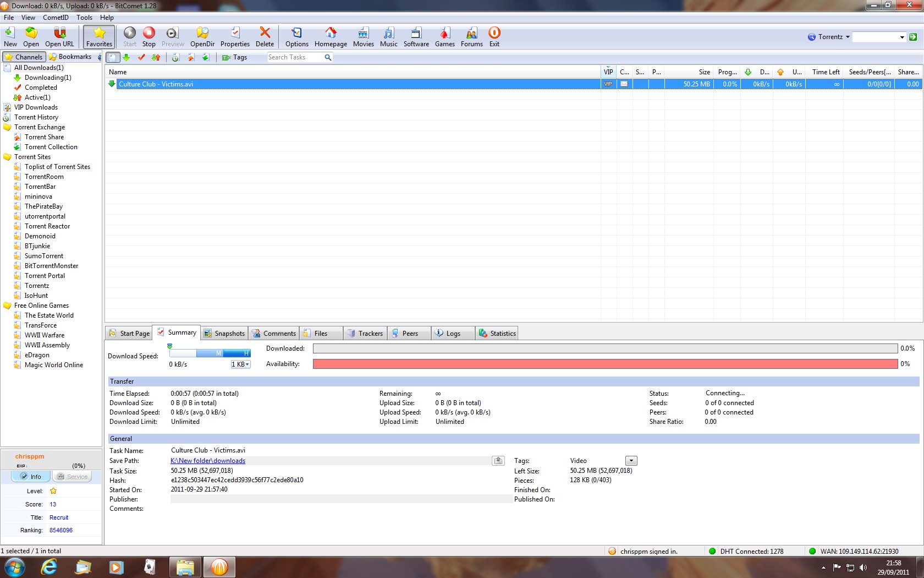Viewport: 924px width, 578px height.
Task: Click the Music toolbar icon
Action: point(388,37)
